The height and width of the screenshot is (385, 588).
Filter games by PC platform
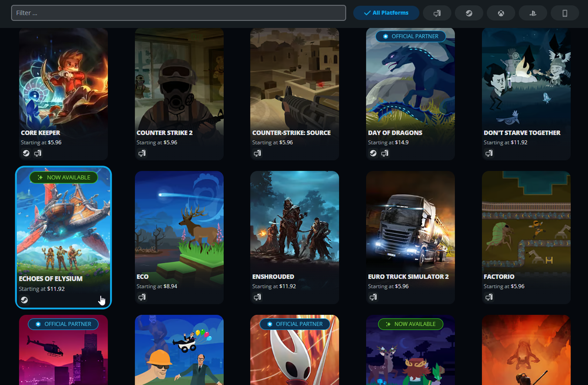(x=437, y=12)
